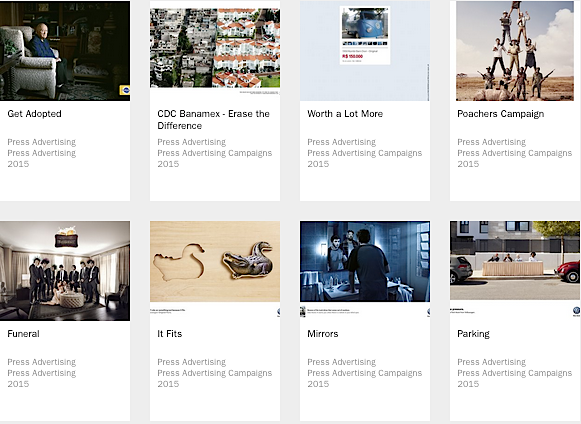Click the Volkswagen logo under the Parking image

(x=576, y=311)
